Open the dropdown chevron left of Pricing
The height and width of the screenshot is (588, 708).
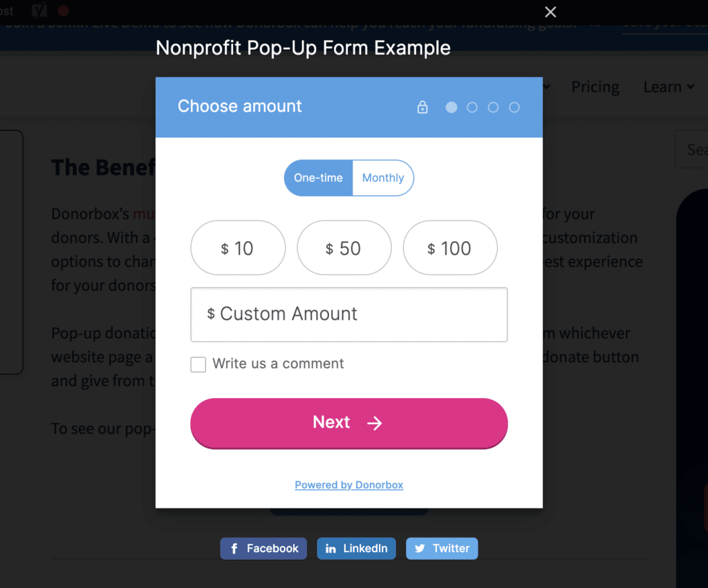546,86
